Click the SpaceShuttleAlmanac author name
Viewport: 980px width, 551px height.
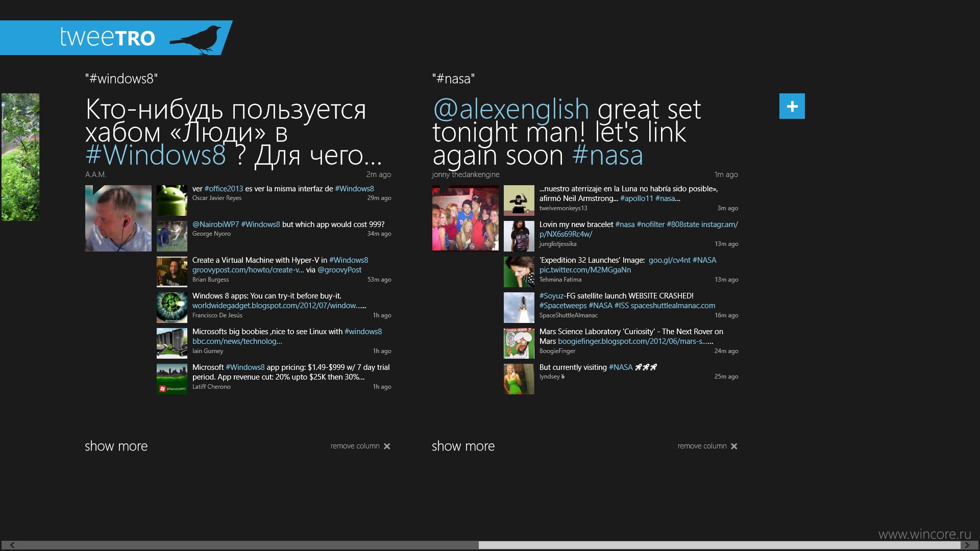tap(569, 315)
